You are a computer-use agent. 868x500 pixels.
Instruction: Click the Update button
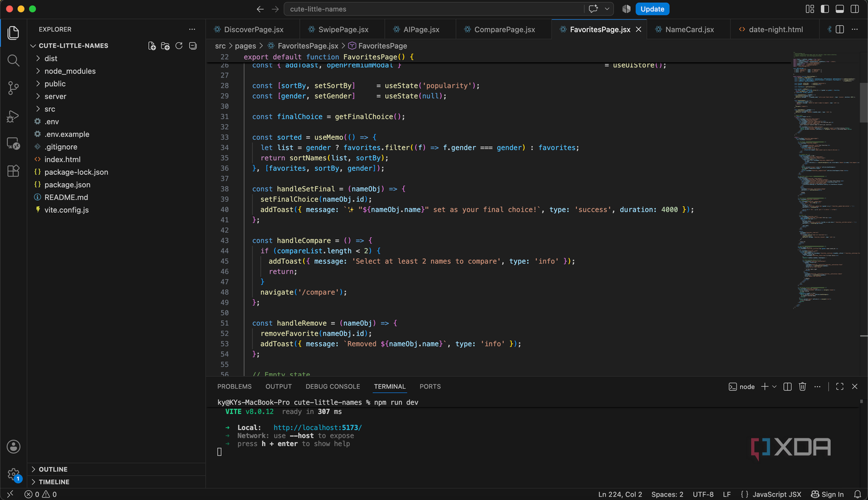pos(652,9)
